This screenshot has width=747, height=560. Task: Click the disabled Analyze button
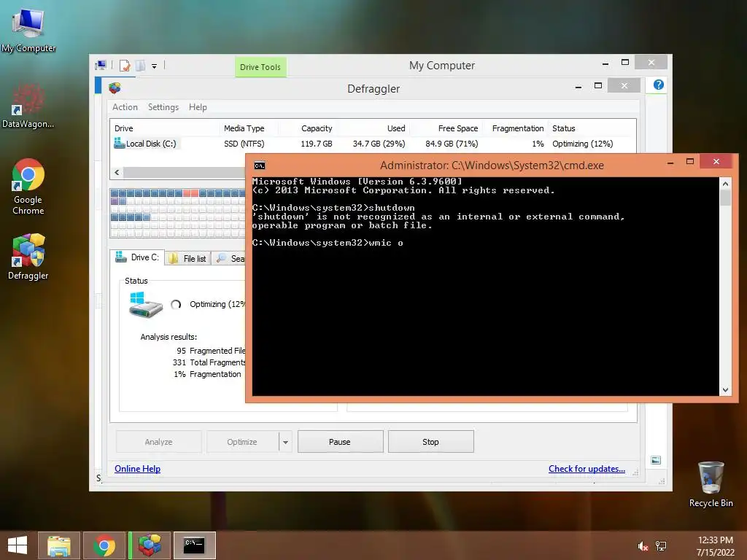[158, 441]
